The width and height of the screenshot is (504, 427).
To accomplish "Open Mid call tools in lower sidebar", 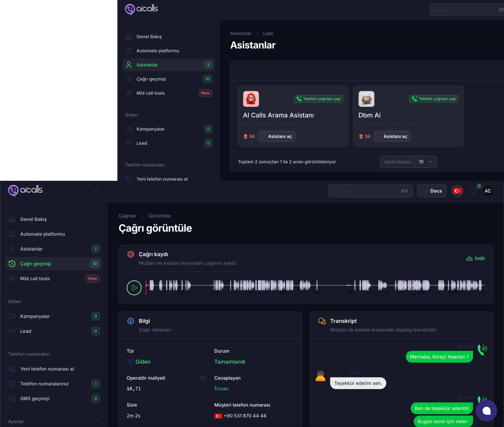I will click(x=35, y=278).
